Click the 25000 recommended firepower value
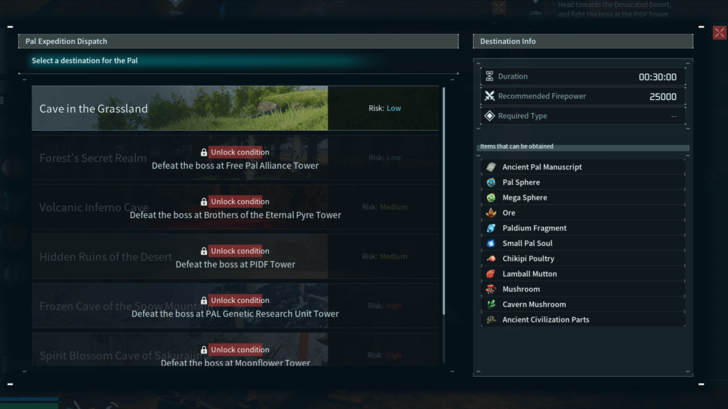 tap(663, 97)
